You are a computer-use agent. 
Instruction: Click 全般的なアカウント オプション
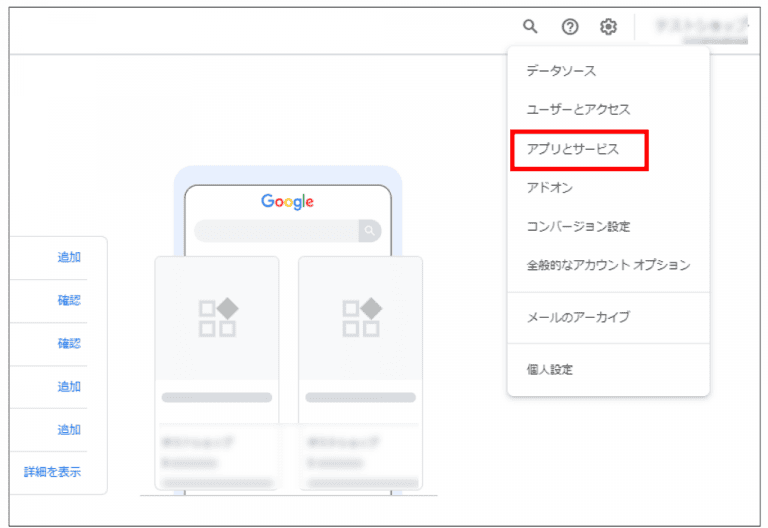pyautogui.click(x=608, y=265)
